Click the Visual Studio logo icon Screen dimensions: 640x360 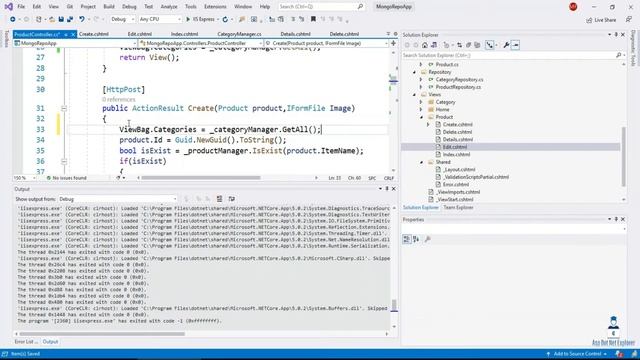pos(8,7)
